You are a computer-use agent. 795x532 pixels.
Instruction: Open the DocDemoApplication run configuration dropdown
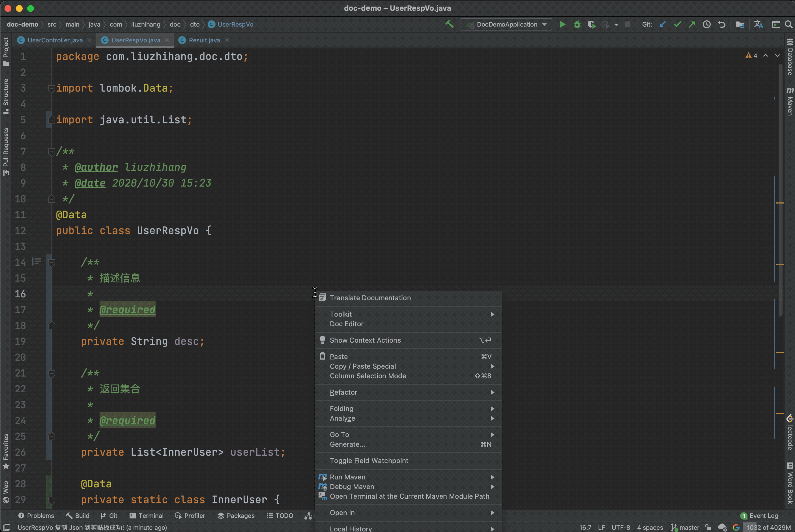(506, 24)
